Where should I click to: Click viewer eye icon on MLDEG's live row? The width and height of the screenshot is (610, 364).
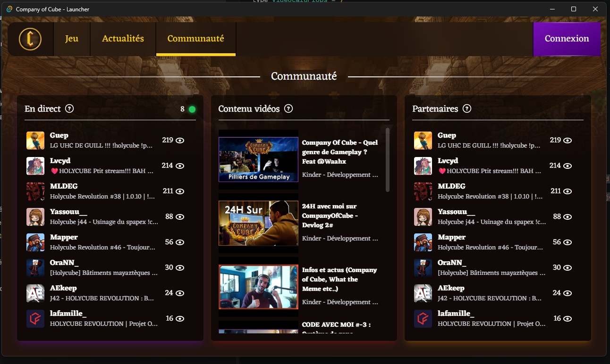(x=180, y=191)
